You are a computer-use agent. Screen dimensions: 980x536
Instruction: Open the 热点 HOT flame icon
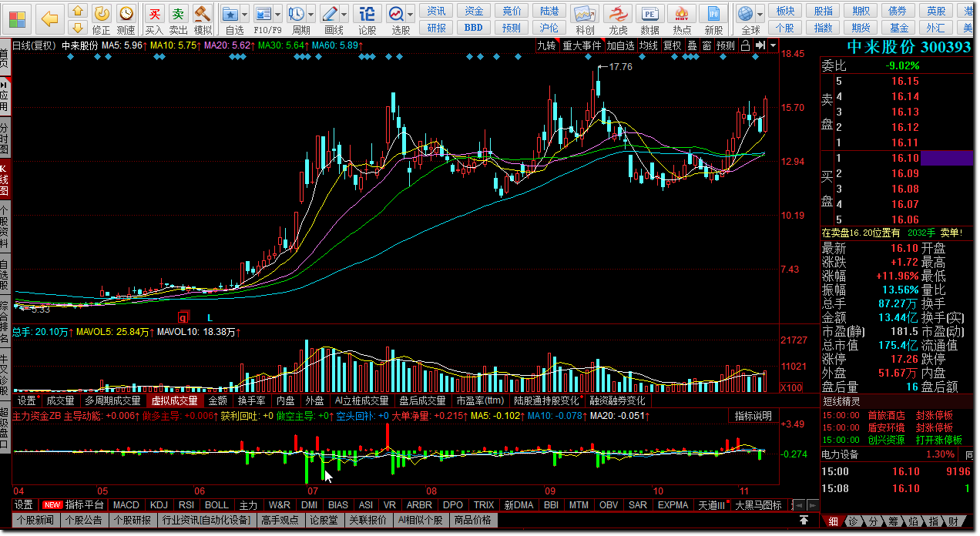coord(682,14)
